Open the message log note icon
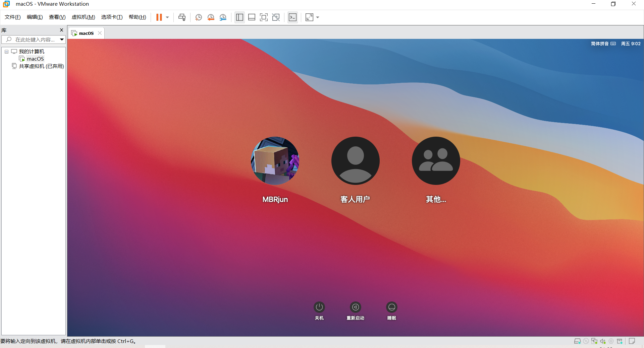 pyautogui.click(x=632, y=341)
